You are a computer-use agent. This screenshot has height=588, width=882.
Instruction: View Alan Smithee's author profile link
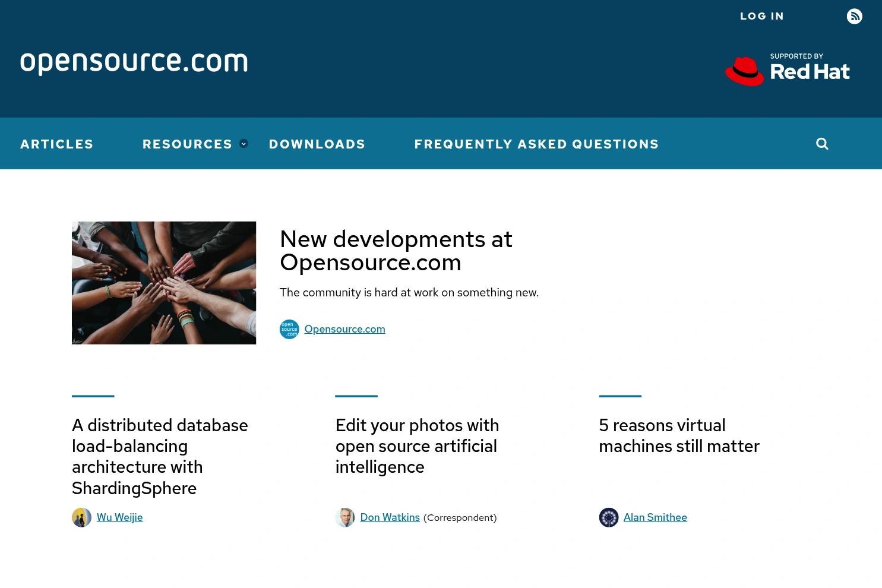coord(655,517)
